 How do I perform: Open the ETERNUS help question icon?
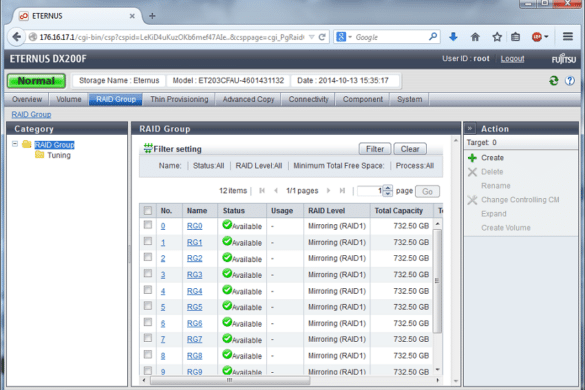click(x=570, y=80)
